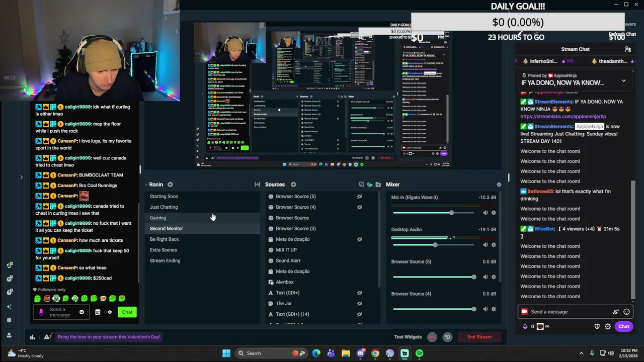Open the shield mod icon in Stream Chat
The width and height of the screenshot is (644, 362).
point(597,326)
